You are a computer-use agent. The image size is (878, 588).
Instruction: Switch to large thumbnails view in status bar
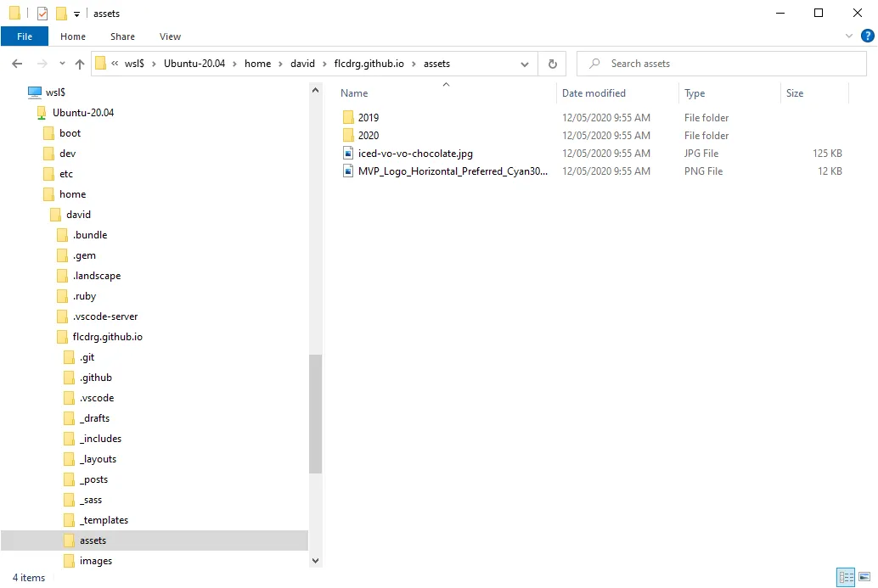coord(864,577)
